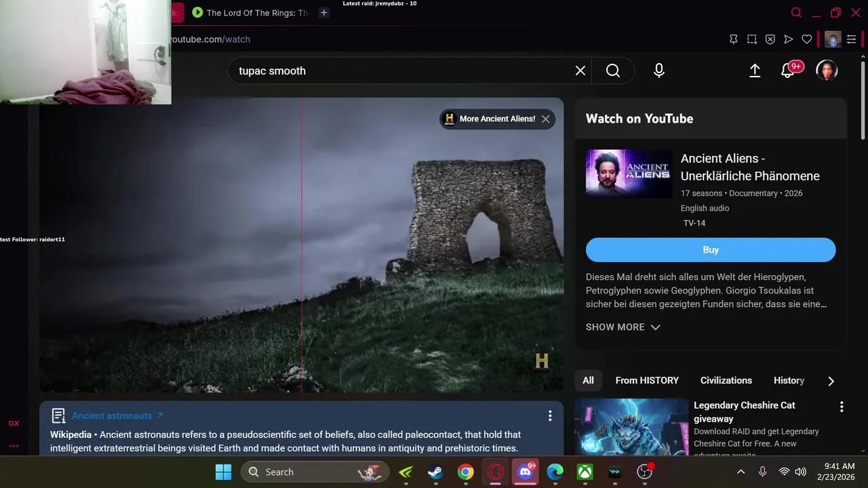The image size is (868, 488).
Task: Select the Civilizations filter chip
Action: click(x=726, y=380)
